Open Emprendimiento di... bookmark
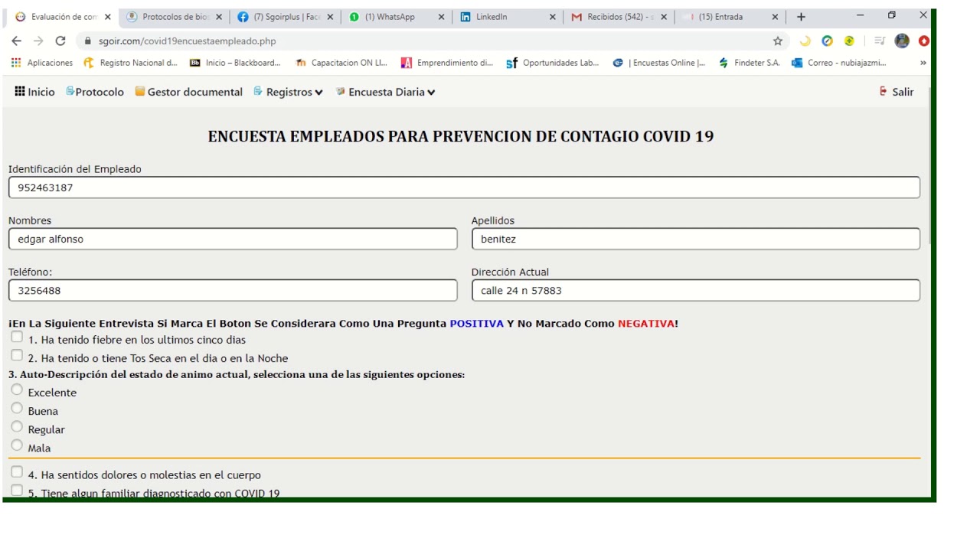This screenshot has height=551, width=980. [x=447, y=63]
